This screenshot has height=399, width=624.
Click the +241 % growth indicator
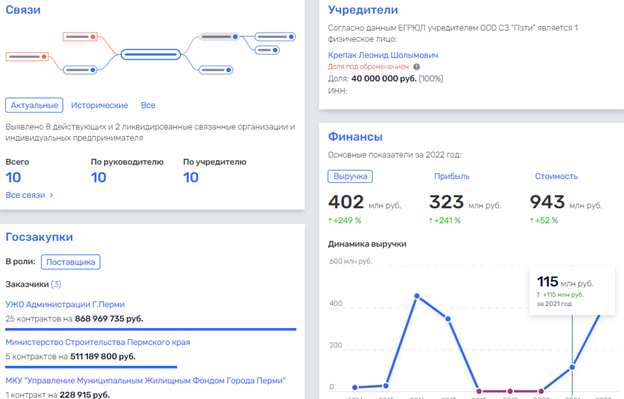point(445,220)
